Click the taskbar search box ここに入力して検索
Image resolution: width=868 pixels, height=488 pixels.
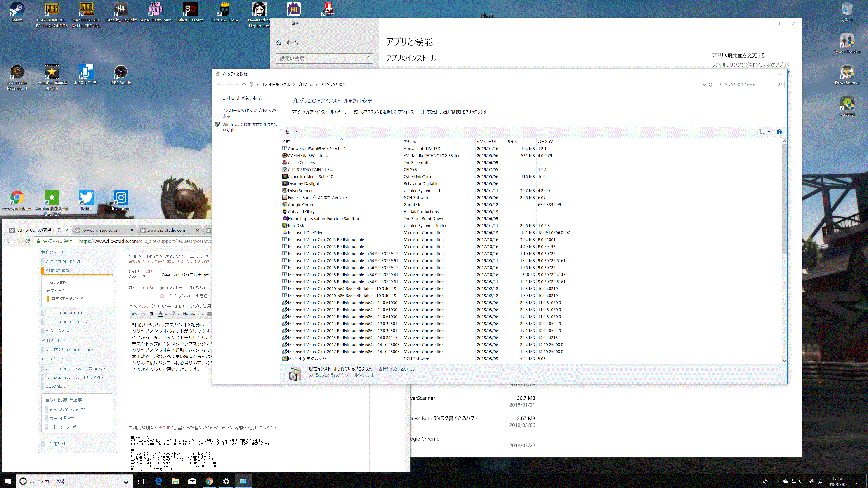coord(74,481)
